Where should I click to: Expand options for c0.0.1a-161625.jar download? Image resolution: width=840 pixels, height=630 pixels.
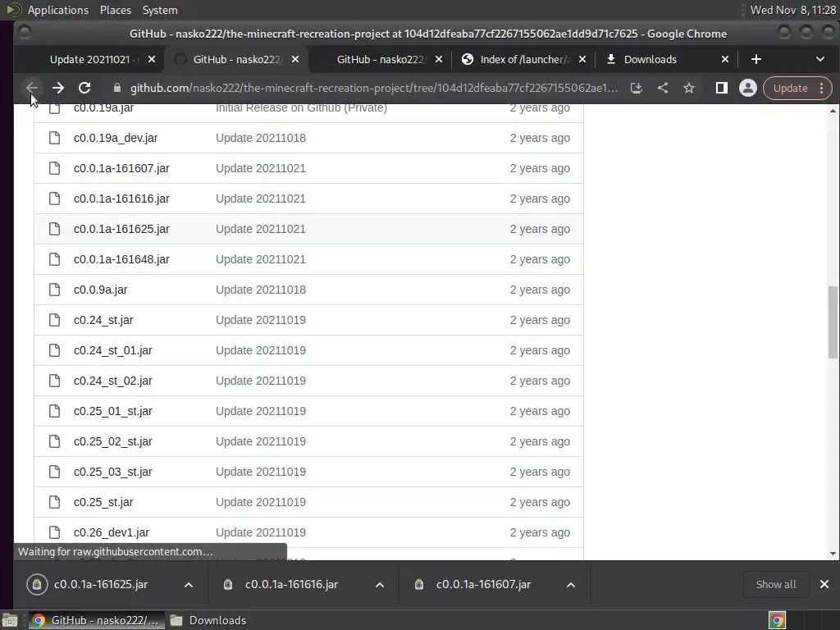[x=189, y=584]
